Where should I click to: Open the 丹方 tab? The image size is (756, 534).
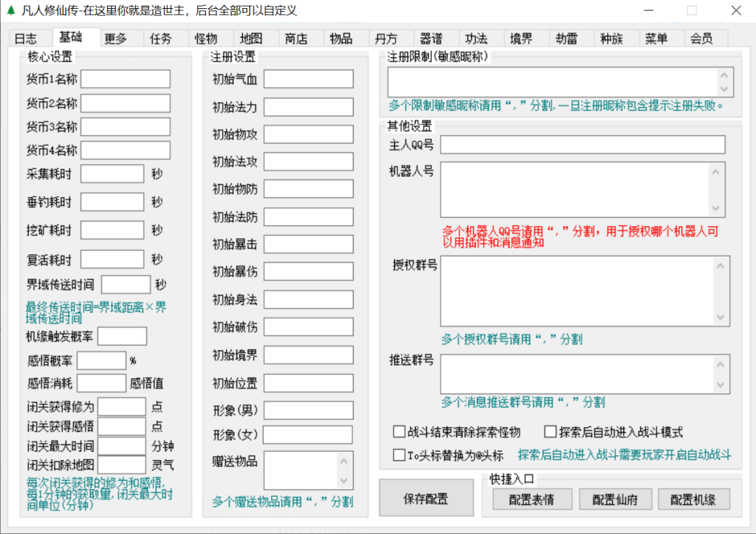click(385, 39)
